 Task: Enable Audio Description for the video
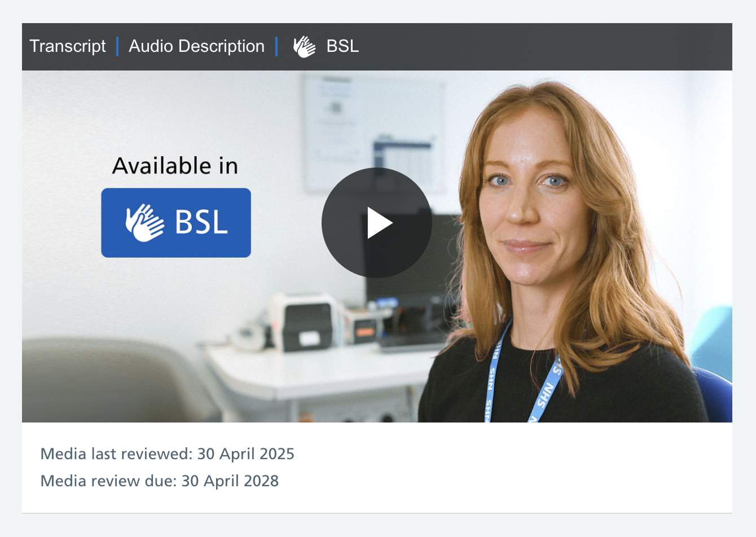[196, 46]
